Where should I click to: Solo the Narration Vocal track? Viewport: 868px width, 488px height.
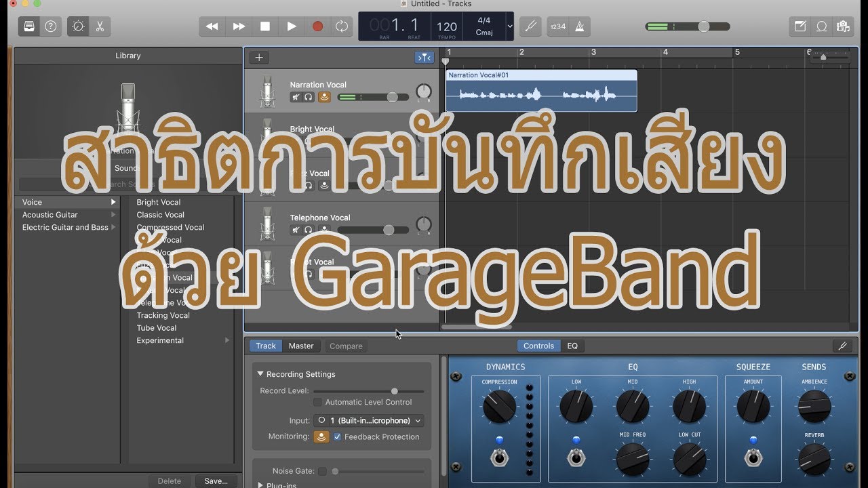309,97
